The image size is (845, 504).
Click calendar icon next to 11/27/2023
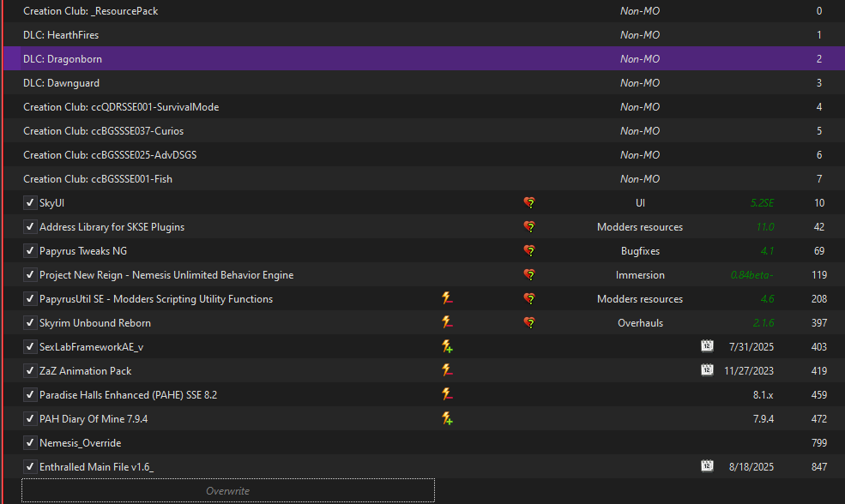tap(707, 370)
